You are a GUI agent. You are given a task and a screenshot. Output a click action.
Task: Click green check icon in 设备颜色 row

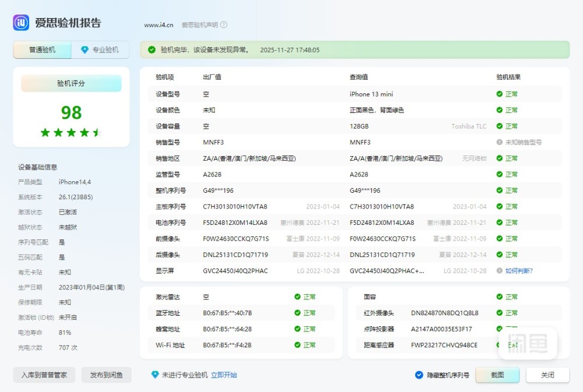click(x=500, y=110)
